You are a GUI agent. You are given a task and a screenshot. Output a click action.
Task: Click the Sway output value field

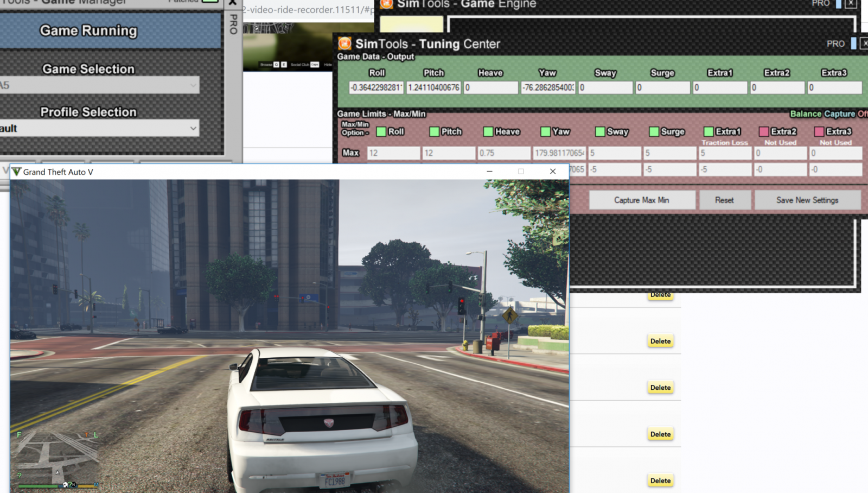[x=605, y=87]
